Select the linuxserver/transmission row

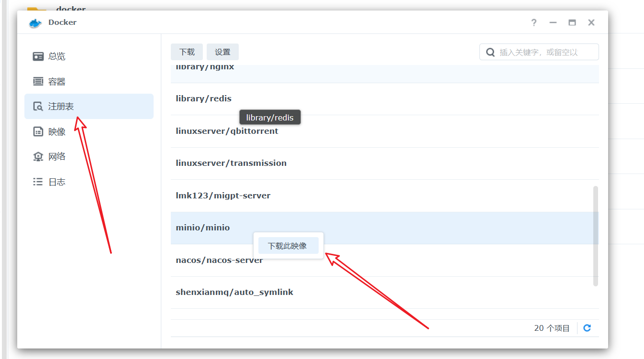385,163
